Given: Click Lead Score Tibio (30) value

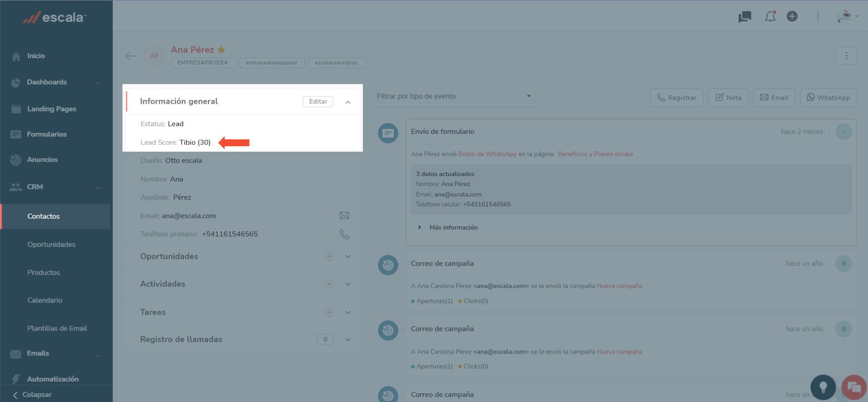Looking at the screenshot, I should [x=195, y=143].
